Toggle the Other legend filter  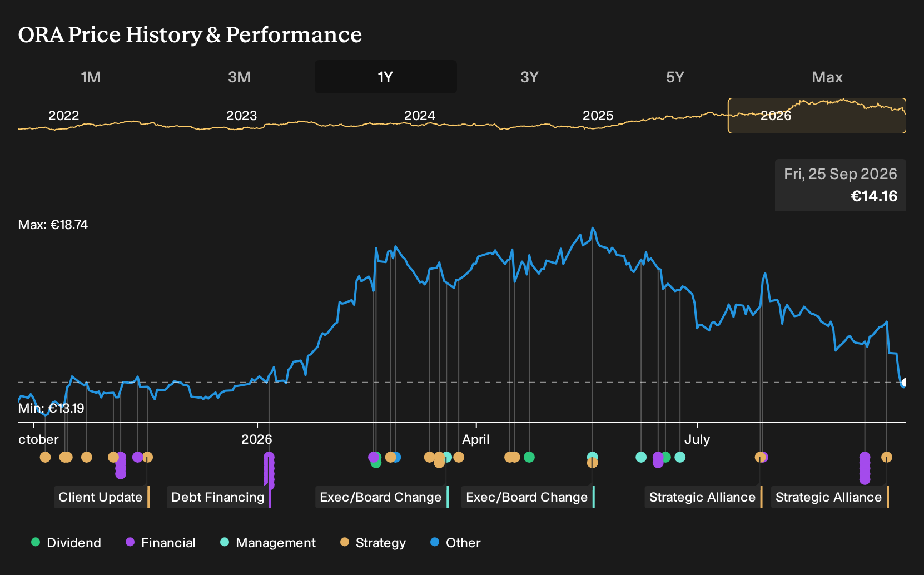[455, 543]
